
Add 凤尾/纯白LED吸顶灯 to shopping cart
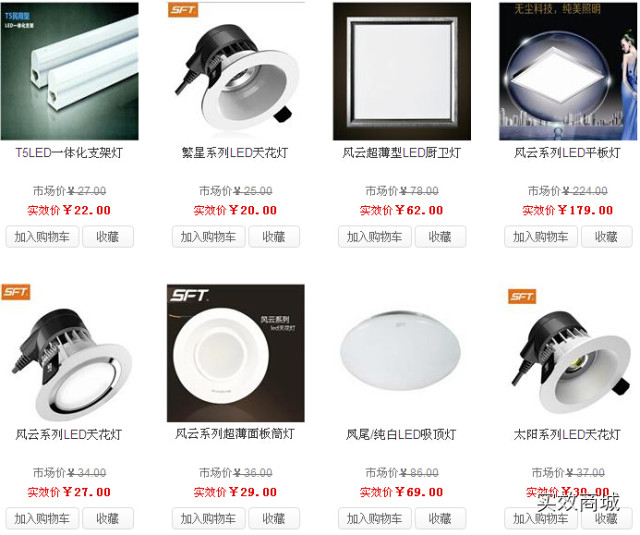tap(374, 519)
